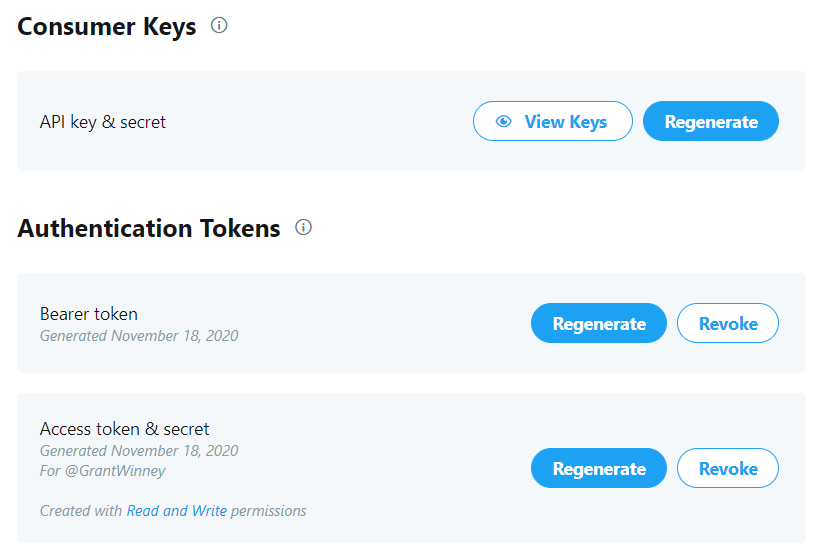Revoke the Access token & secret
This screenshot has height=555, width=818.
tap(728, 468)
